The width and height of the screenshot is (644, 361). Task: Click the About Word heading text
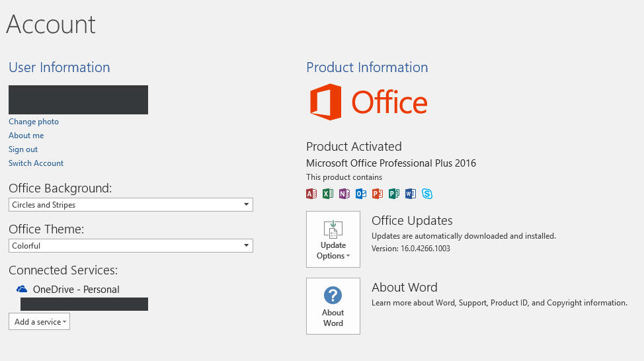point(405,287)
